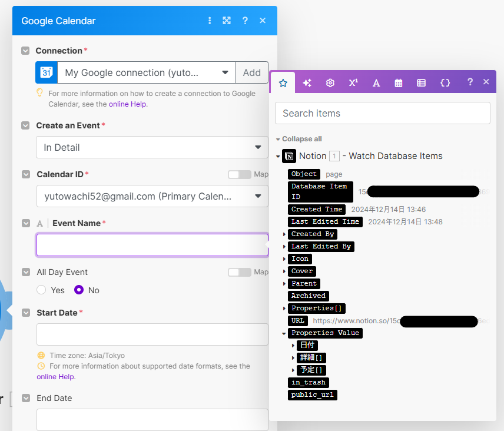
Task: Open the starred items tab
Action: tap(283, 83)
